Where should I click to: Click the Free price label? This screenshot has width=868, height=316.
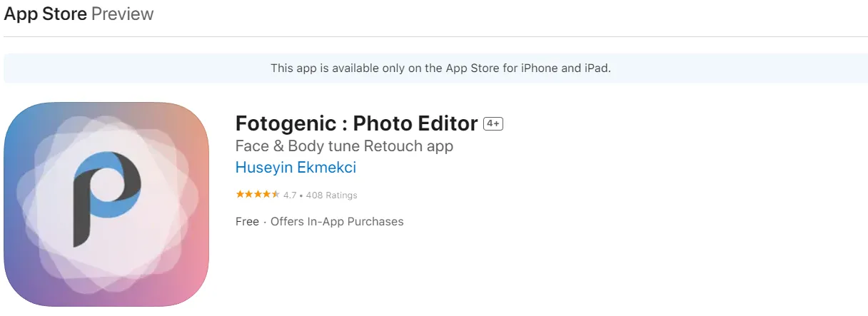coord(247,221)
